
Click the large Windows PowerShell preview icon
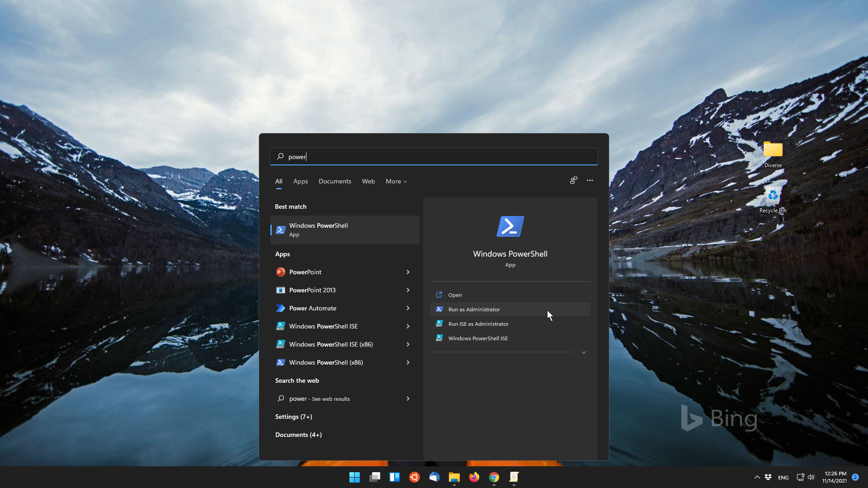pos(510,226)
